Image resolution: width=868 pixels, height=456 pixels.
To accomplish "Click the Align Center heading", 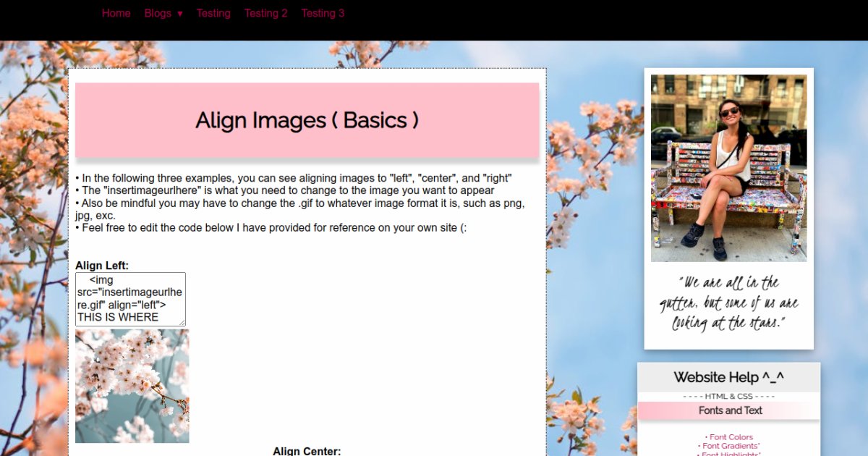I will click(x=307, y=451).
